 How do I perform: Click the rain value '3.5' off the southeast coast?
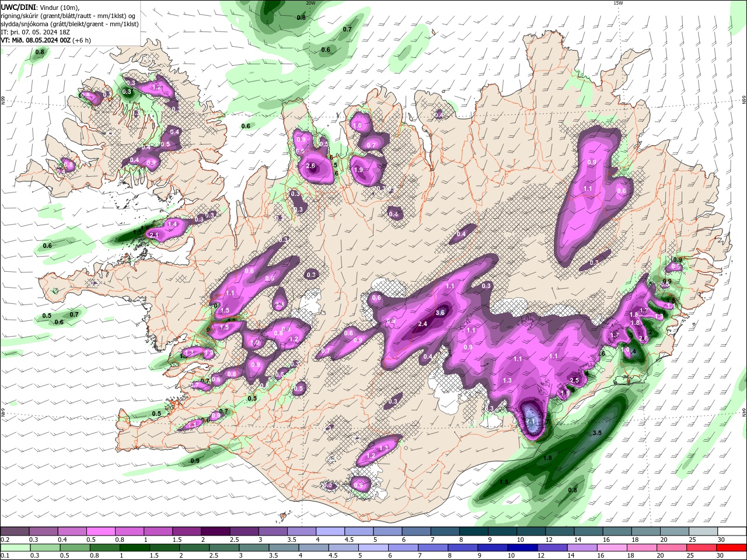[x=597, y=433]
